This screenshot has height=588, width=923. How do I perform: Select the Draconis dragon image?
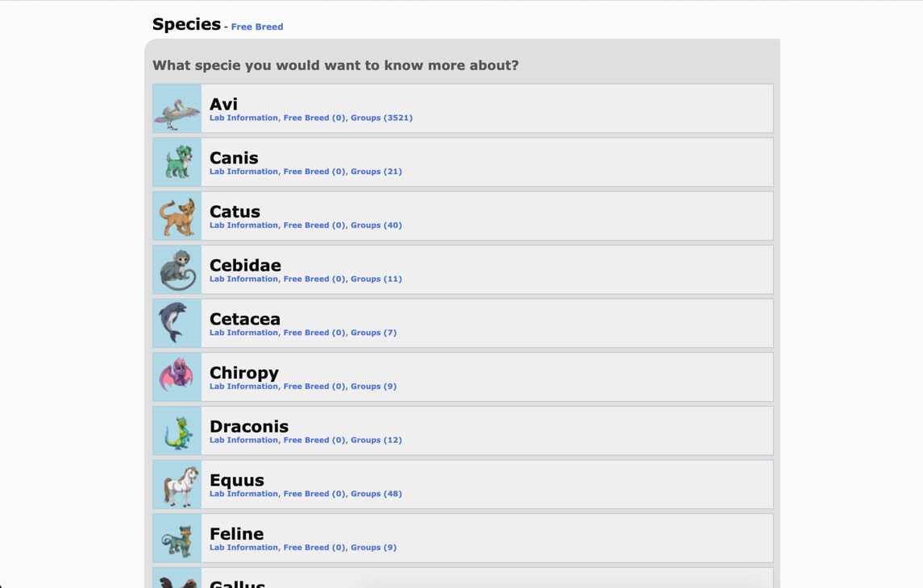point(177,431)
